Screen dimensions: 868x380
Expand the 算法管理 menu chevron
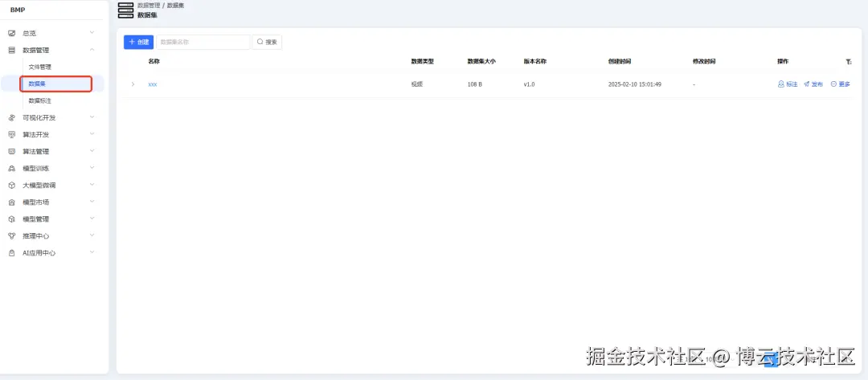pyautogui.click(x=92, y=151)
